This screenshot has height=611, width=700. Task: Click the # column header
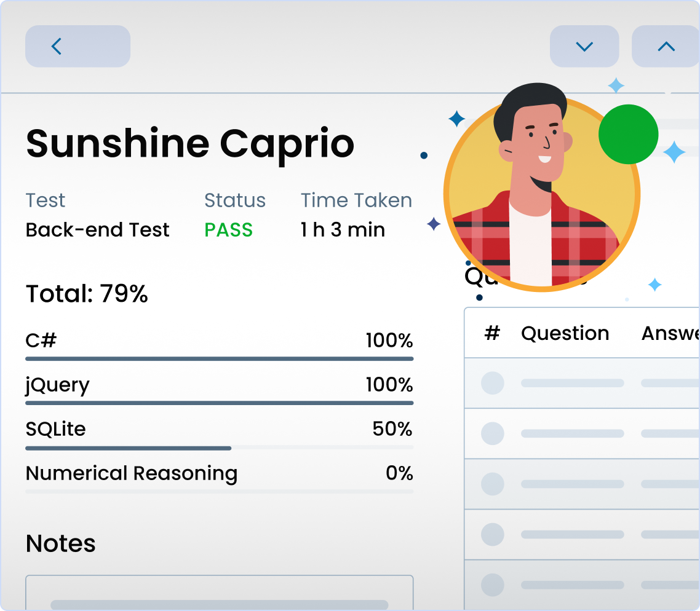pyautogui.click(x=492, y=333)
